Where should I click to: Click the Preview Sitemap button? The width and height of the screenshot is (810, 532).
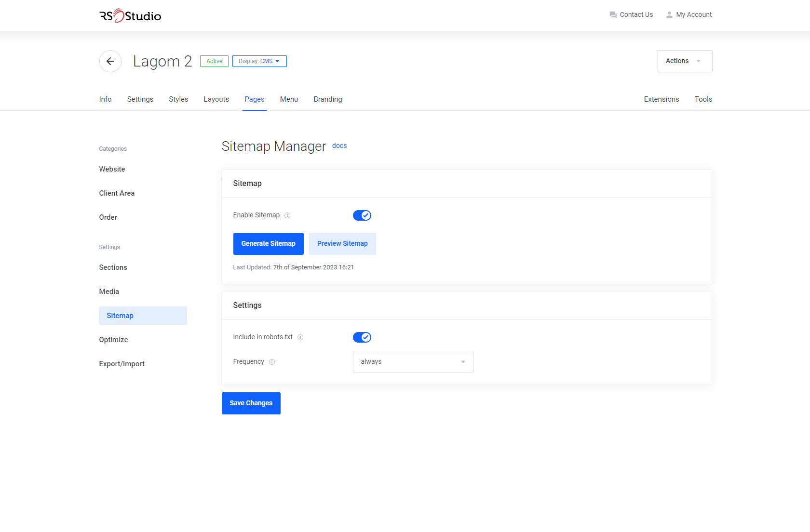click(342, 244)
